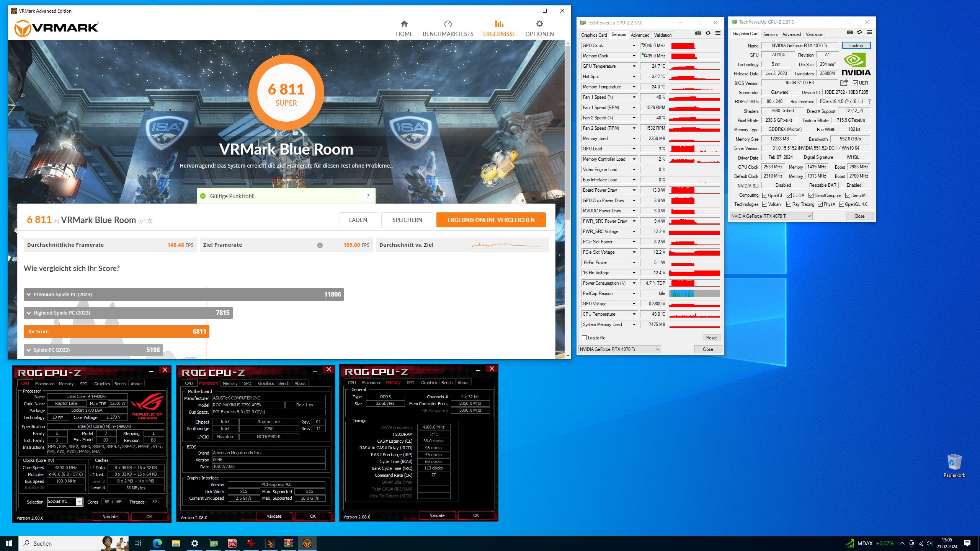Screen dimensions: 980x551
Task: Click the NVIDIA logo in GPU-Z
Action: pos(856,64)
